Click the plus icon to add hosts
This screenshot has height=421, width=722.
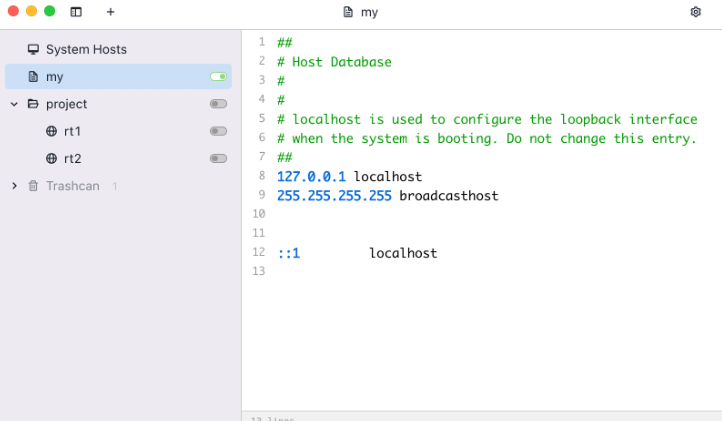[x=111, y=12]
